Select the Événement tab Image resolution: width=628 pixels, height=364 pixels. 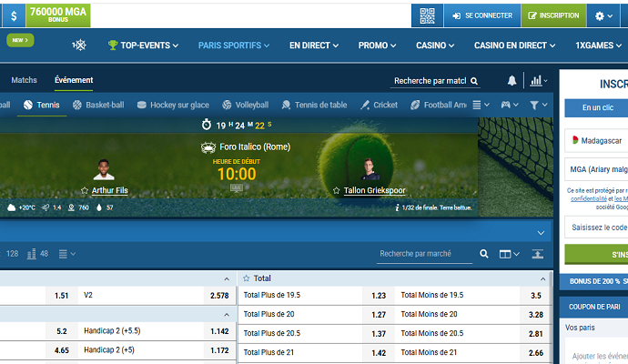tap(74, 80)
